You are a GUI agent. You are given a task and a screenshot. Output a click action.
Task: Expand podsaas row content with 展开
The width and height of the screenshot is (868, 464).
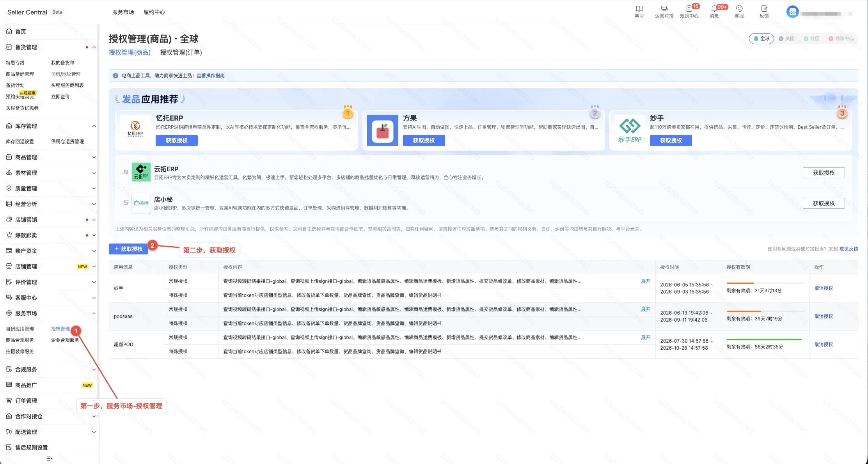(646, 309)
